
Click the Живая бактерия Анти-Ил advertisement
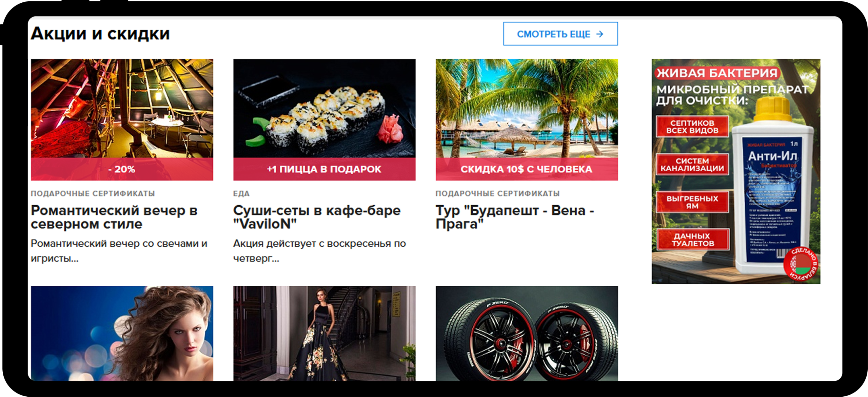coord(736,171)
